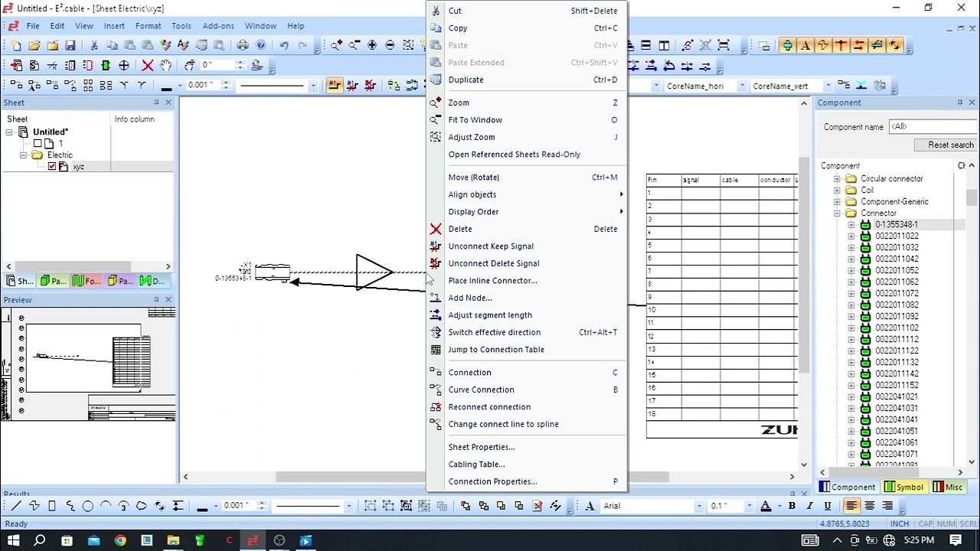Open the CoreName_hori dropdown
This screenshot has height=551, width=980.
[741, 86]
